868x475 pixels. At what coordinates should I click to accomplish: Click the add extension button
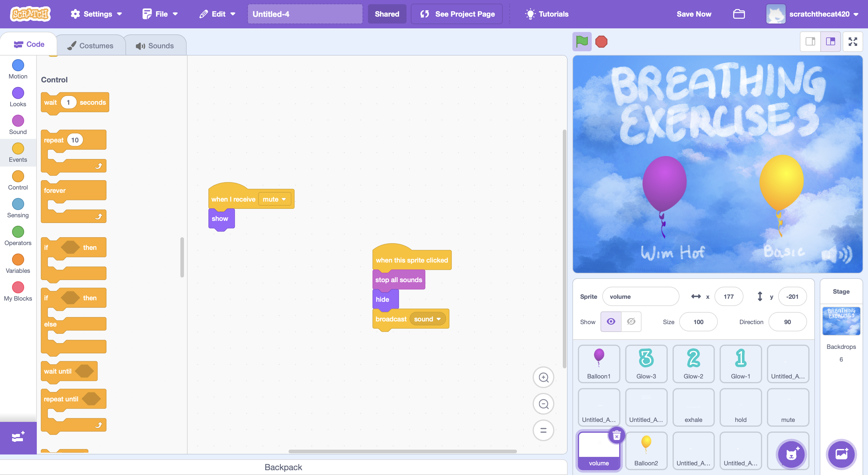18,437
